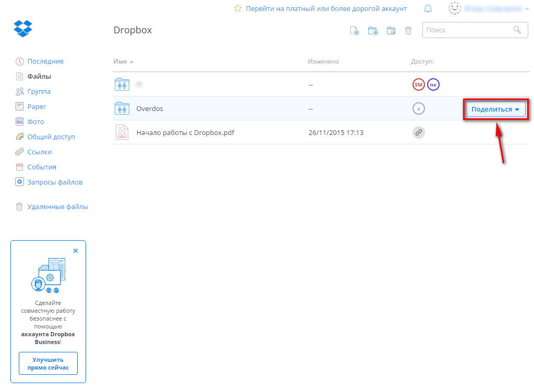Click the S member badge in Overdos row
The width and height of the screenshot is (534, 392).
419,108
